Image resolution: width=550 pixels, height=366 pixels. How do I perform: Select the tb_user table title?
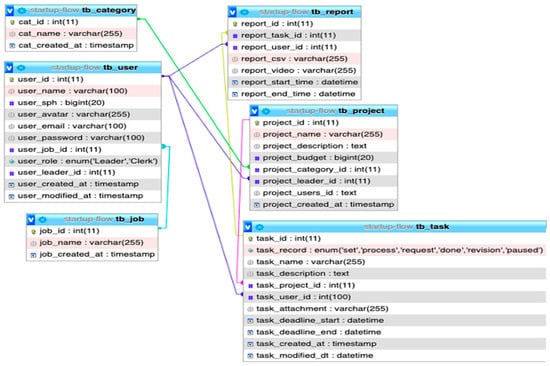[120, 67]
